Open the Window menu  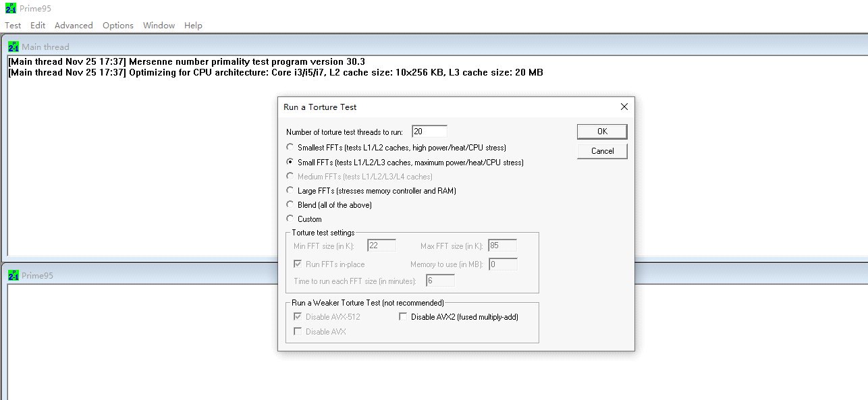(159, 25)
